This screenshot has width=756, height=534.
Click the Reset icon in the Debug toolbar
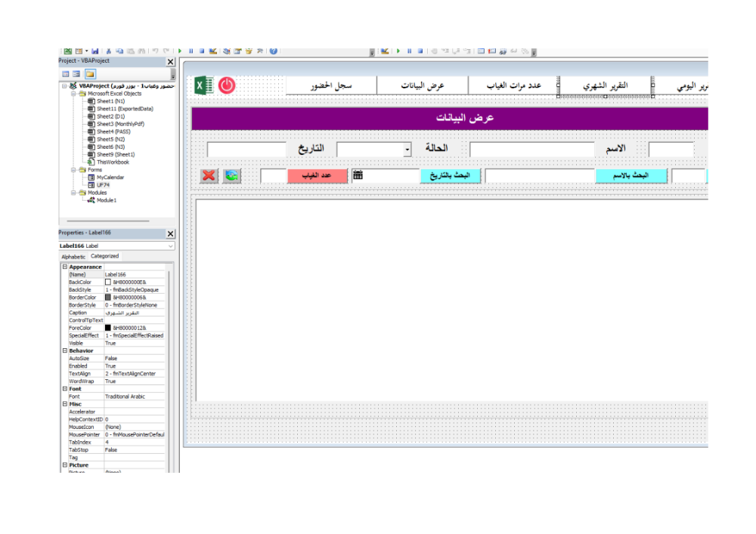420,51
